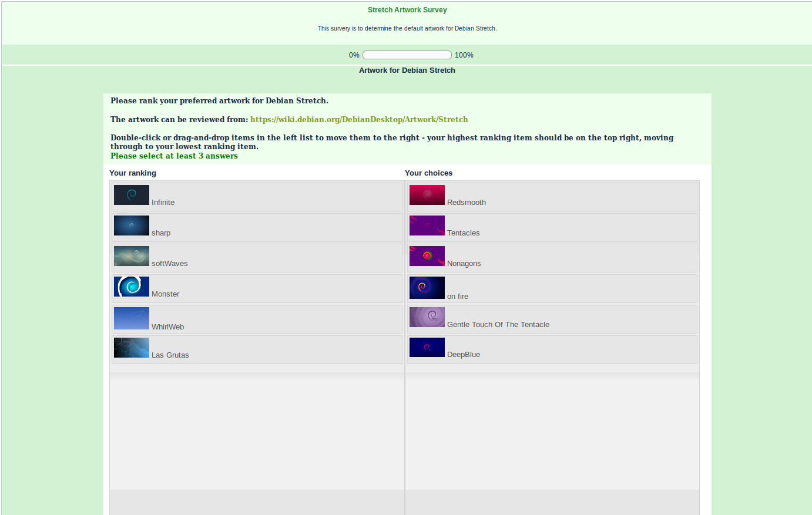Select the 'sharp' label text
Image resolution: width=812 pixels, height=515 pixels.
click(x=161, y=233)
